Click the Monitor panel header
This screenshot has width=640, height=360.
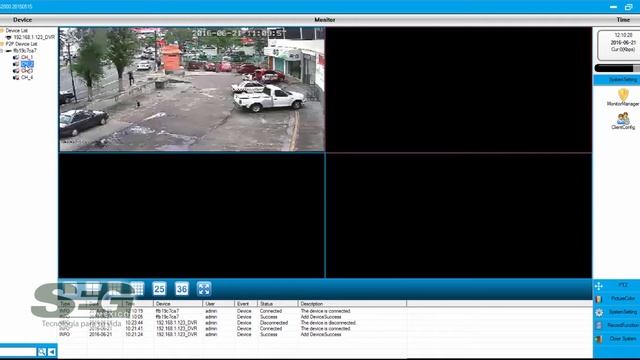tap(324, 20)
